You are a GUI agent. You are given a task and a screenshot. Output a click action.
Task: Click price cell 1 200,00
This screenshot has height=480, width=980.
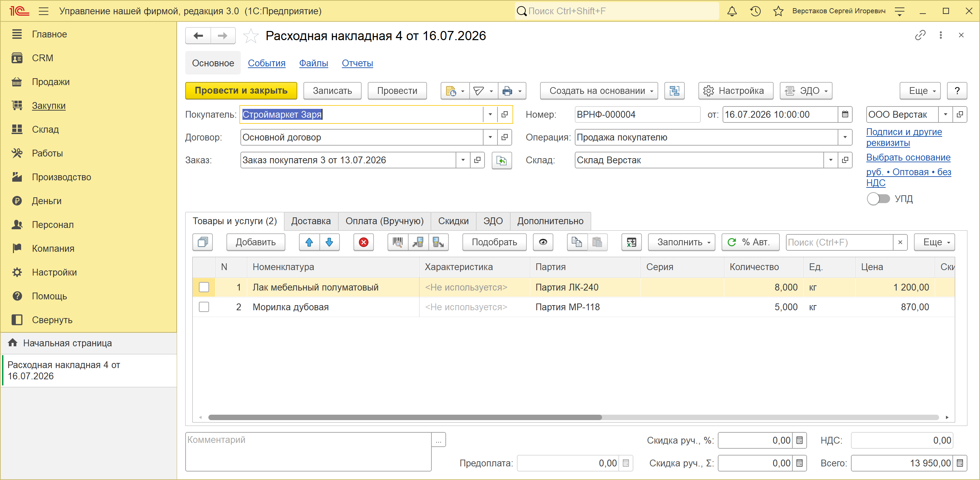pyautogui.click(x=895, y=287)
